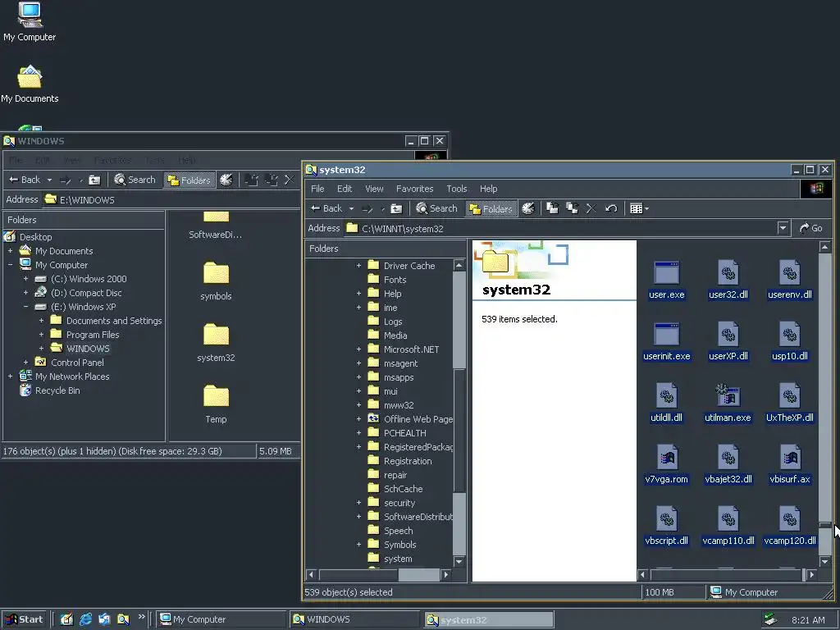Expand Driver Cache folder node
The image size is (840, 630).
point(358,265)
